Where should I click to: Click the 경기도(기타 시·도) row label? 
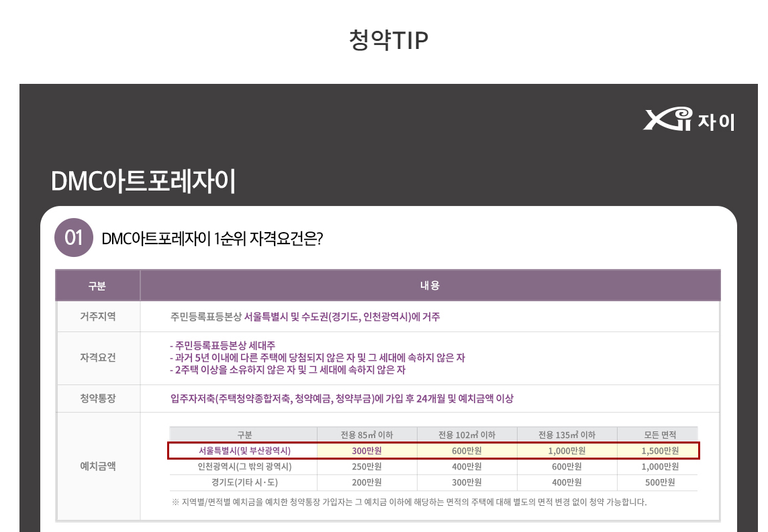[244, 482]
